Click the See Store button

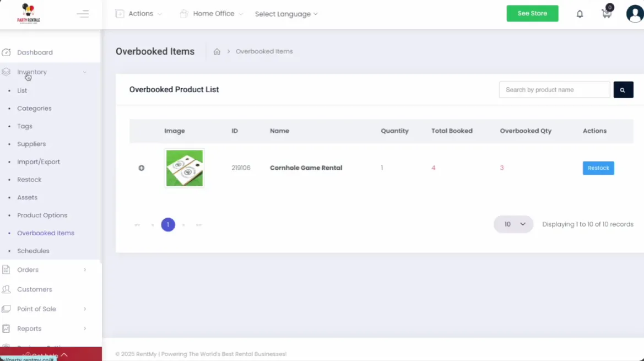tap(532, 13)
